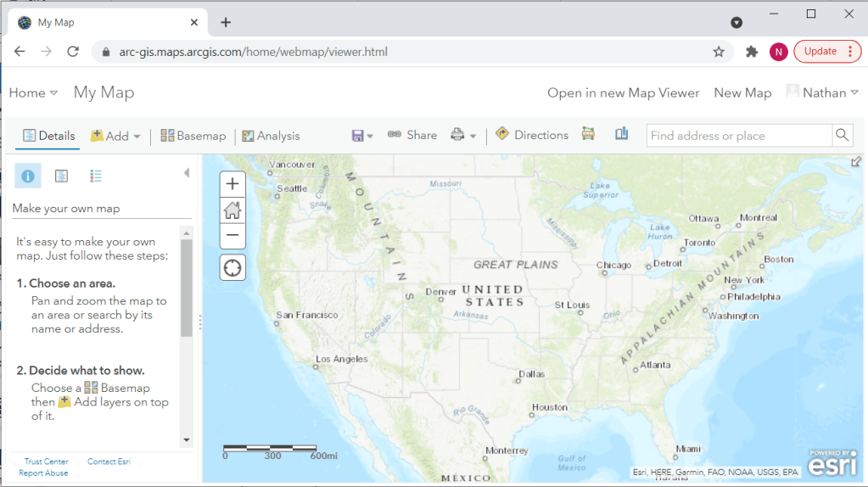Image resolution: width=868 pixels, height=487 pixels.
Task: Show map contents panel icon
Action: point(61,176)
